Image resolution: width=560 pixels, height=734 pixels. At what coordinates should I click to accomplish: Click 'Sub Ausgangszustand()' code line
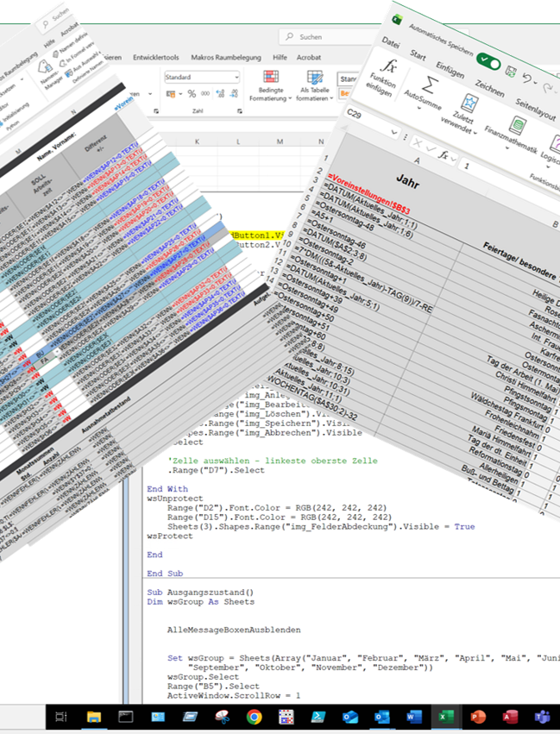(x=200, y=593)
